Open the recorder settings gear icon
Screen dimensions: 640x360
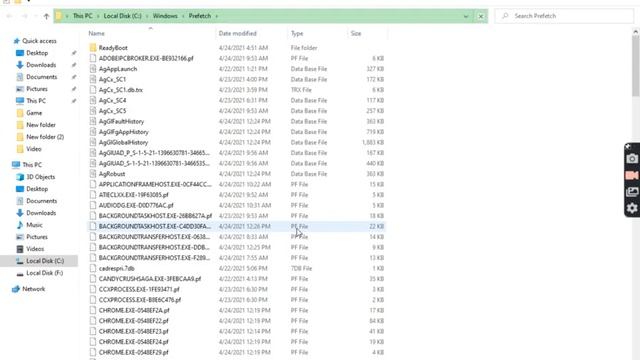632,208
